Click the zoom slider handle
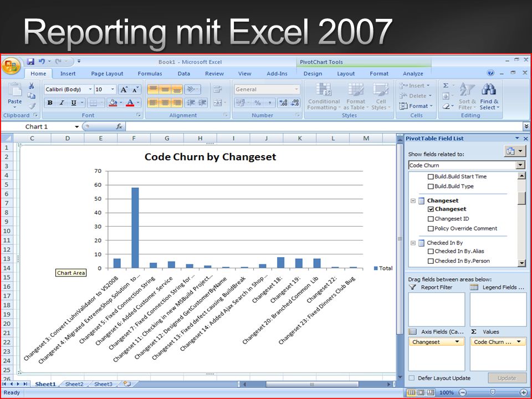This screenshot has width=532, height=399. click(493, 392)
